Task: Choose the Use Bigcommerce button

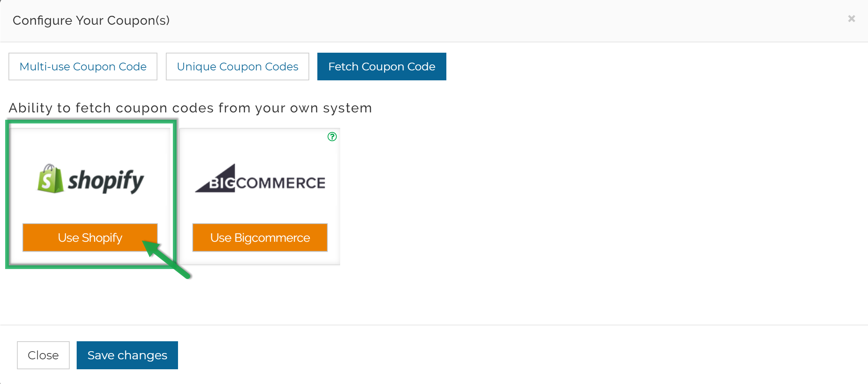Action: pyautogui.click(x=260, y=238)
